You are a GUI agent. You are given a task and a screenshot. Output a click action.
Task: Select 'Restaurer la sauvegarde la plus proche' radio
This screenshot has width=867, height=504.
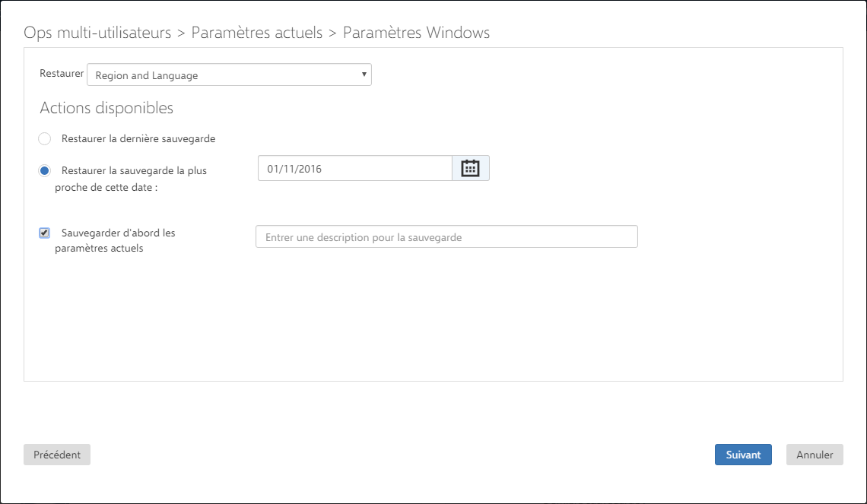pyautogui.click(x=44, y=171)
